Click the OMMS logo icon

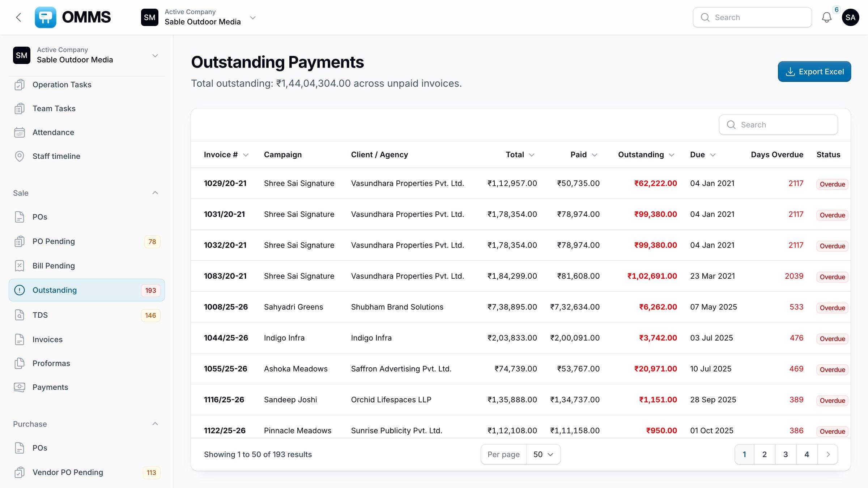[x=46, y=17]
